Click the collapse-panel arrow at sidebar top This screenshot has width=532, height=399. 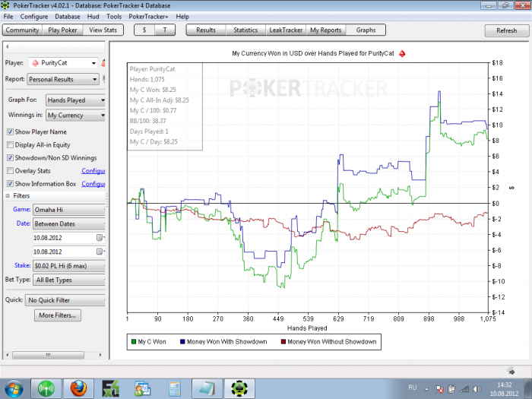pos(7,47)
